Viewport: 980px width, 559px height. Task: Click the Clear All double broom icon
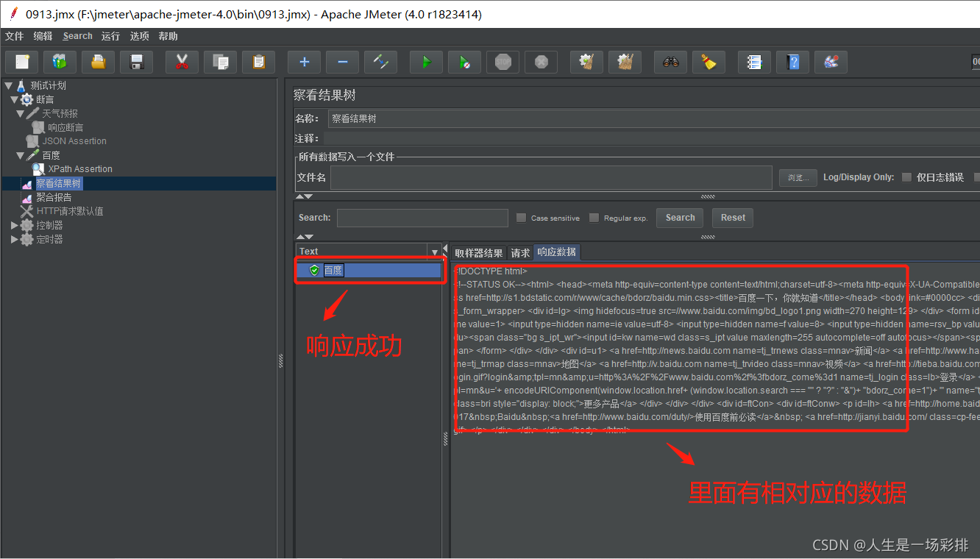coord(625,62)
